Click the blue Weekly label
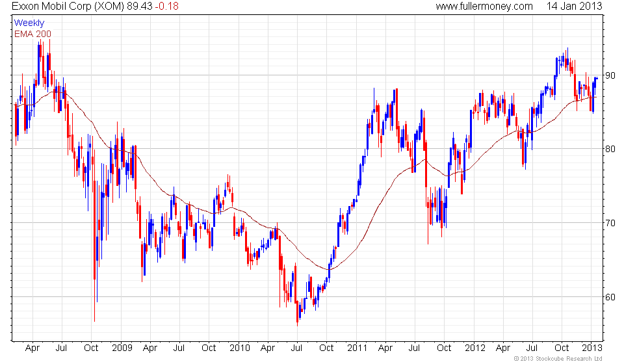637x364 pixels. (29, 23)
